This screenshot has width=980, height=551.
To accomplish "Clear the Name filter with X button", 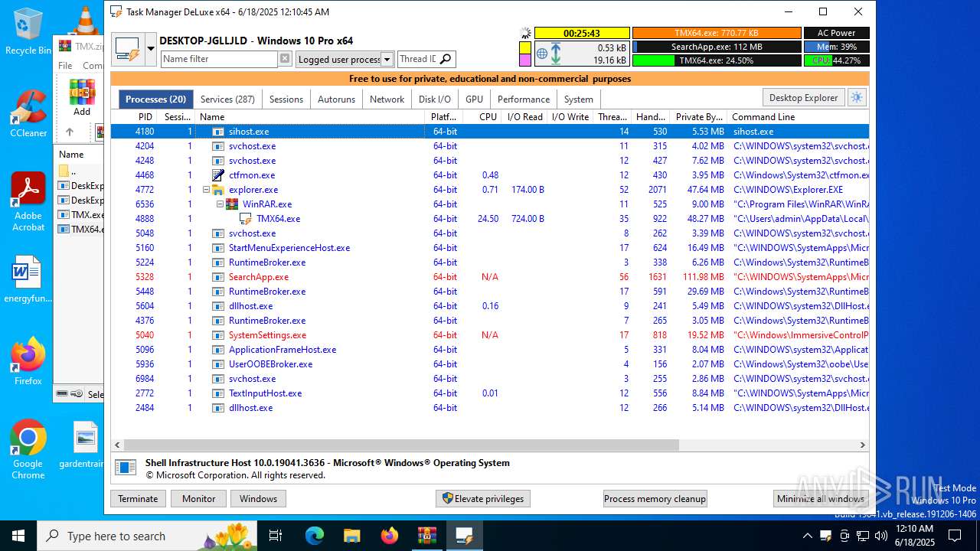I will [285, 59].
